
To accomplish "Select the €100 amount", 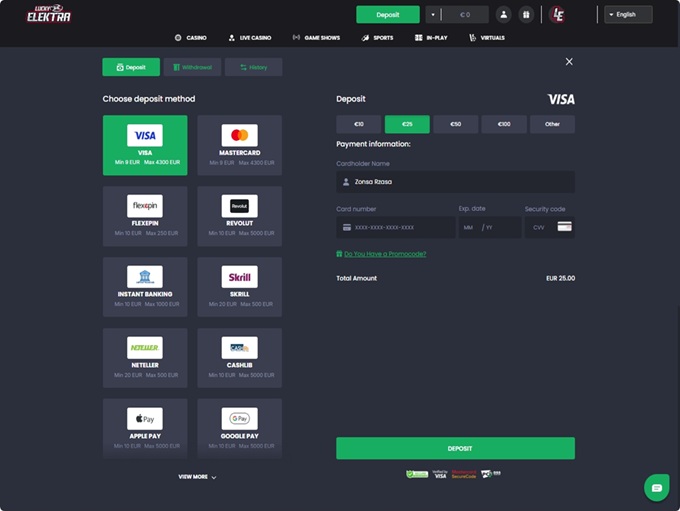I will 504,124.
